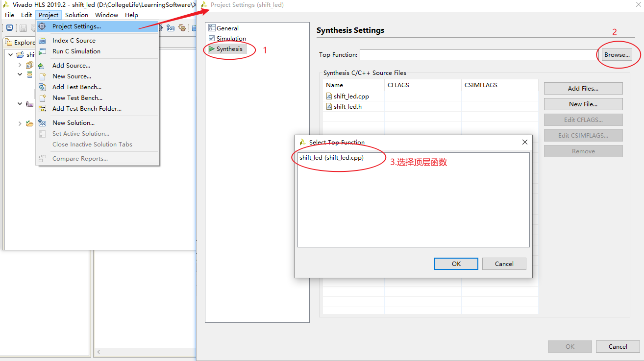
Task: Click the CSIMFLAGS column header
Action: (x=500, y=85)
